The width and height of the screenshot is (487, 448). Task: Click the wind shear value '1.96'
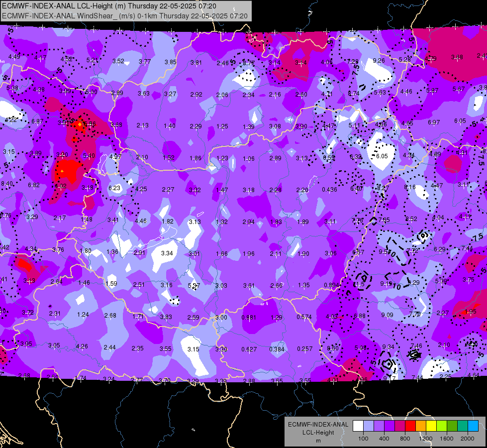click(x=249, y=254)
